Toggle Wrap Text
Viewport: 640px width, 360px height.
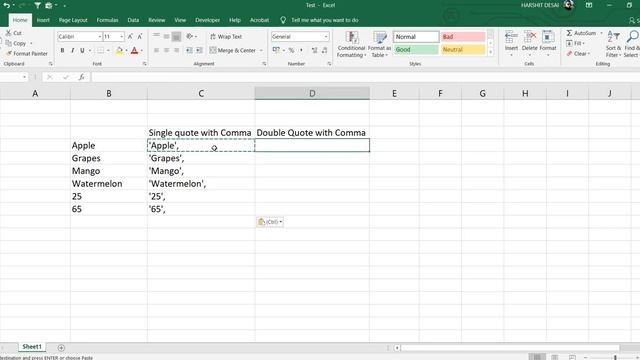pos(226,37)
